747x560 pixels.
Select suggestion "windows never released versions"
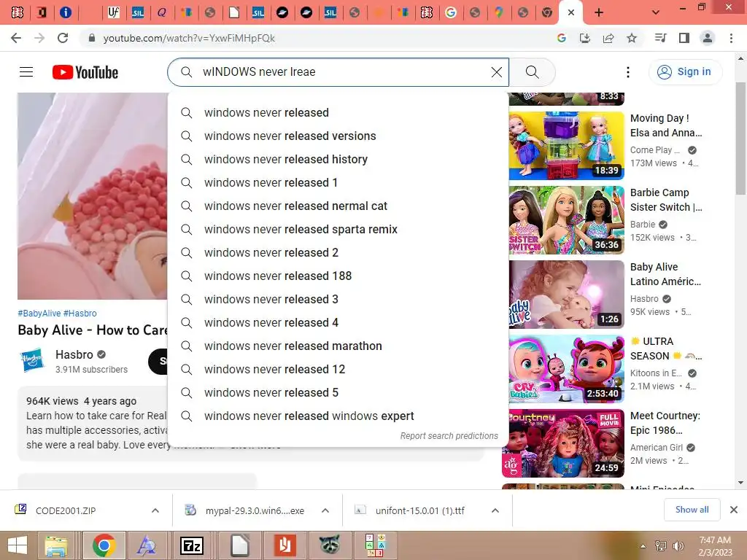pos(338,136)
